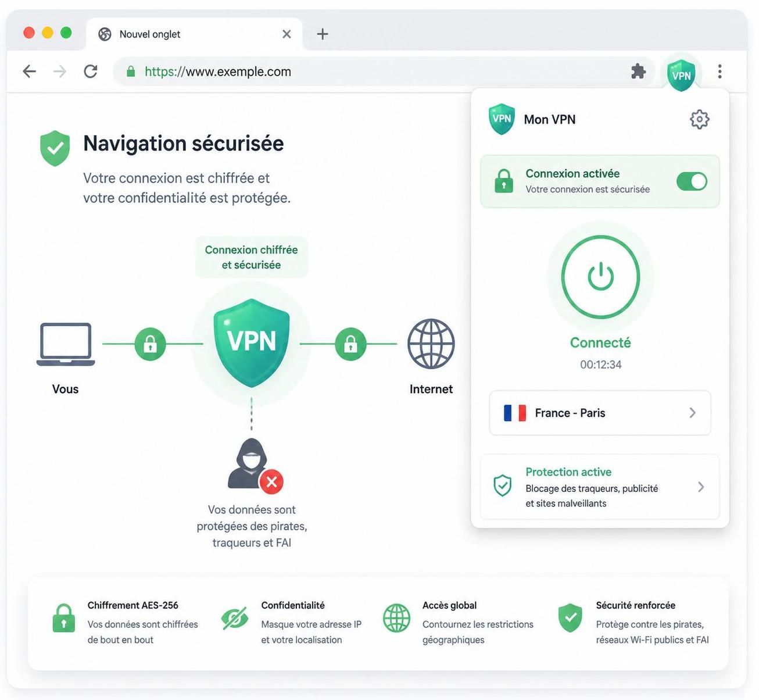
Task: Click the browser forward arrow
Action: 60,72
